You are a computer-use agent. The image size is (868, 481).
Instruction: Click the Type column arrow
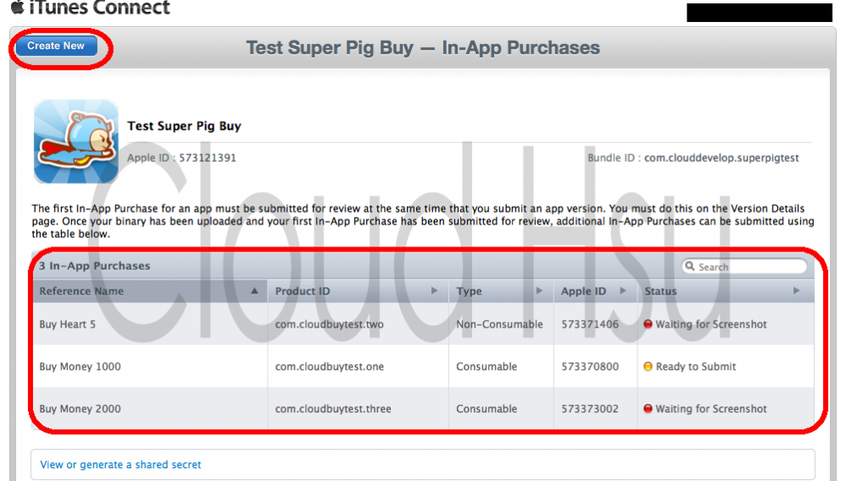pyautogui.click(x=538, y=290)
